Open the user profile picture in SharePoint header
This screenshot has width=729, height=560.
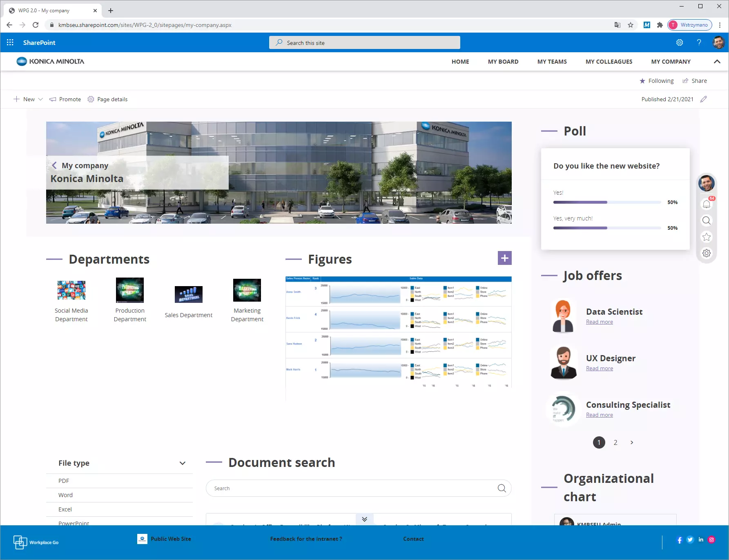(718, 42)
